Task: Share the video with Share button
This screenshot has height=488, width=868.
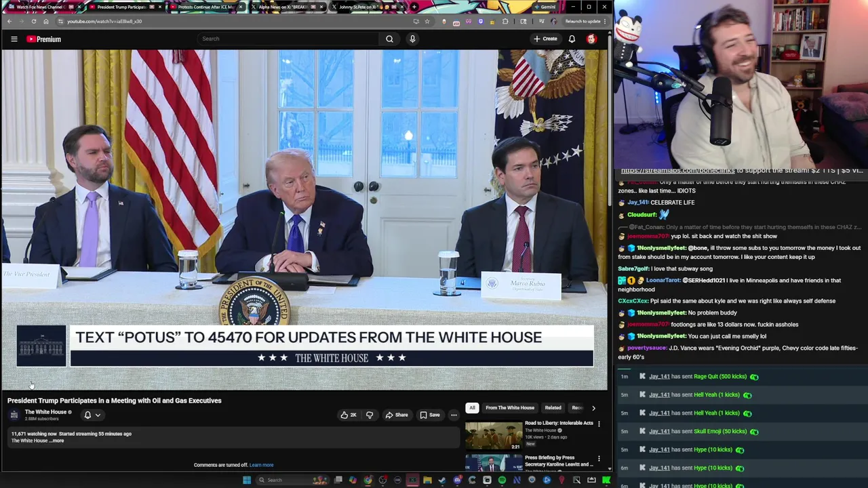Action: coord(397,415)
